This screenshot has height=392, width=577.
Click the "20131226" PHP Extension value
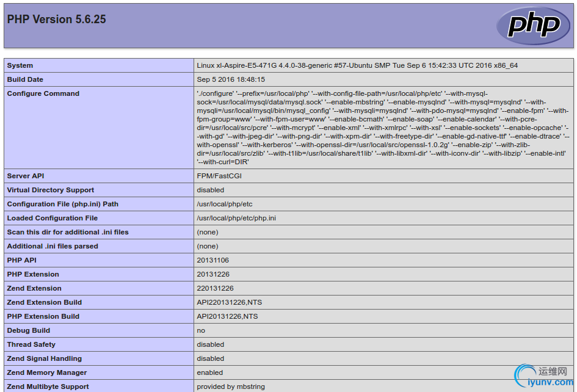click(x=213, y=274)
